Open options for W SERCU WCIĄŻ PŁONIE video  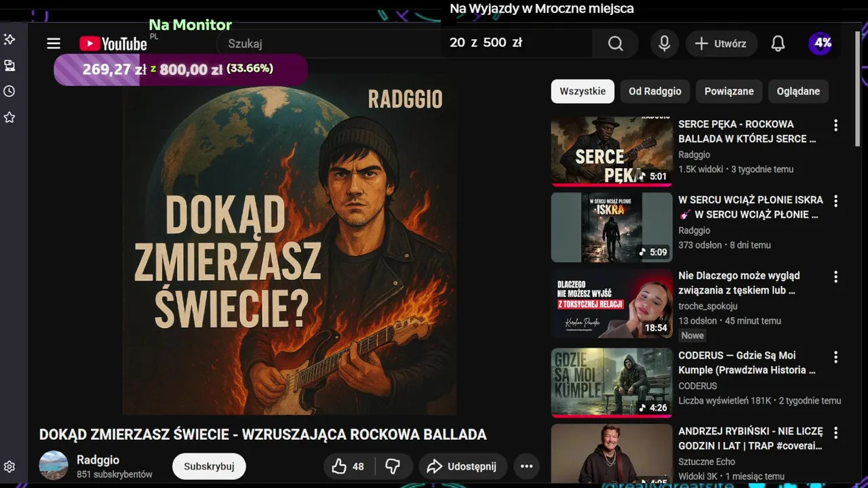(835, 201)
